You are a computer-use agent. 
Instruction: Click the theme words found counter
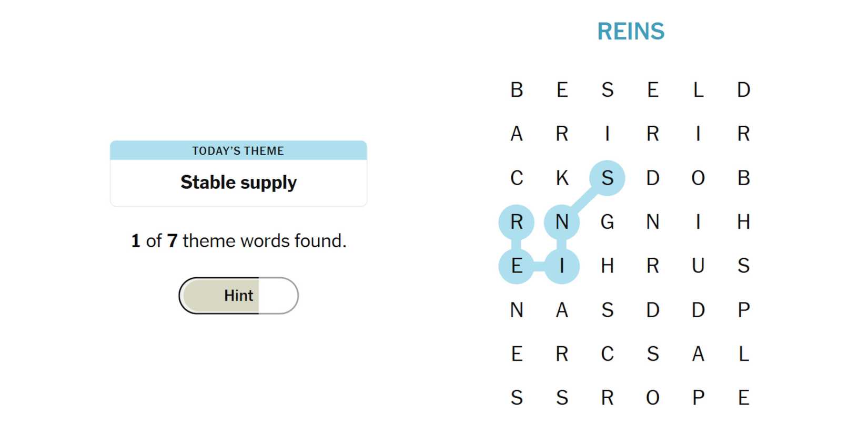pos(238,241)
